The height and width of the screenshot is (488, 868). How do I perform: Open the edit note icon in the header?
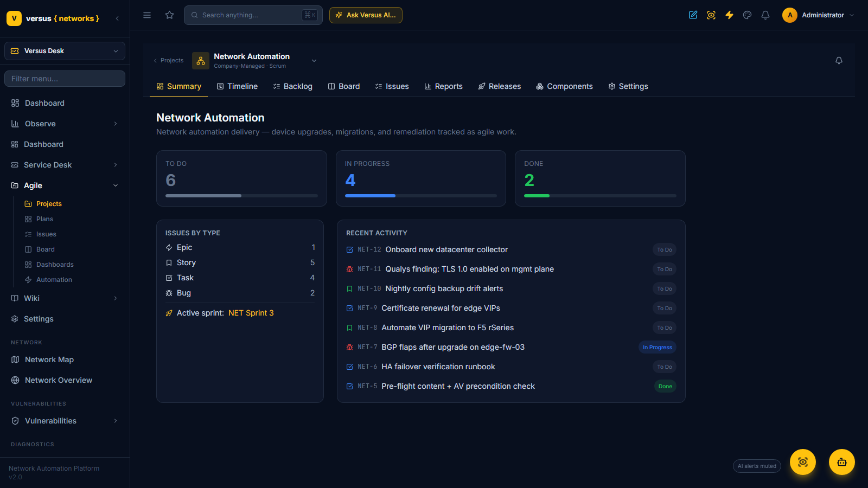point(693,15)
